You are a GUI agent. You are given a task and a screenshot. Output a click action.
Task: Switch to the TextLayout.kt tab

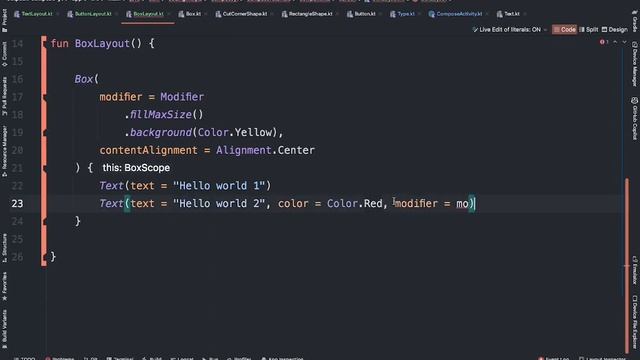37,14
